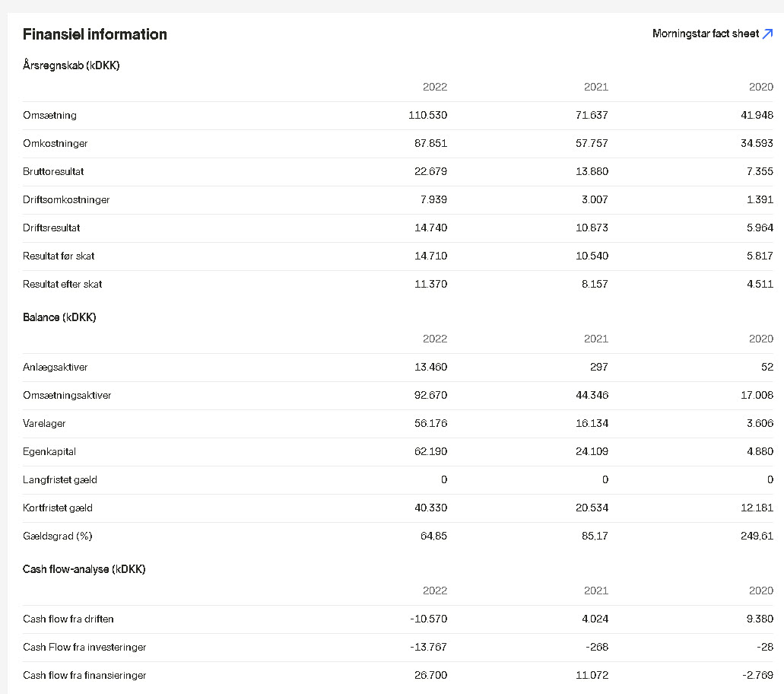Click the Morningstar fact sheet arrow icon
This screenshot has width=784, height=694.
click(767, 33)
